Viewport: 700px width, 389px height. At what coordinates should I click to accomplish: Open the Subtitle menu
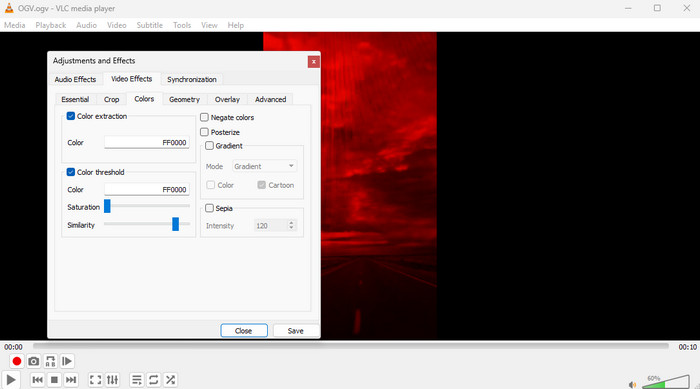[150, 25]
